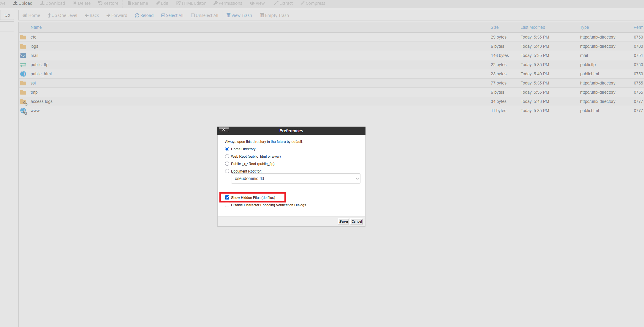The image size is (644, 327).
Task: Click the access-logs linked folder icon
Action: tap(23, 102)
